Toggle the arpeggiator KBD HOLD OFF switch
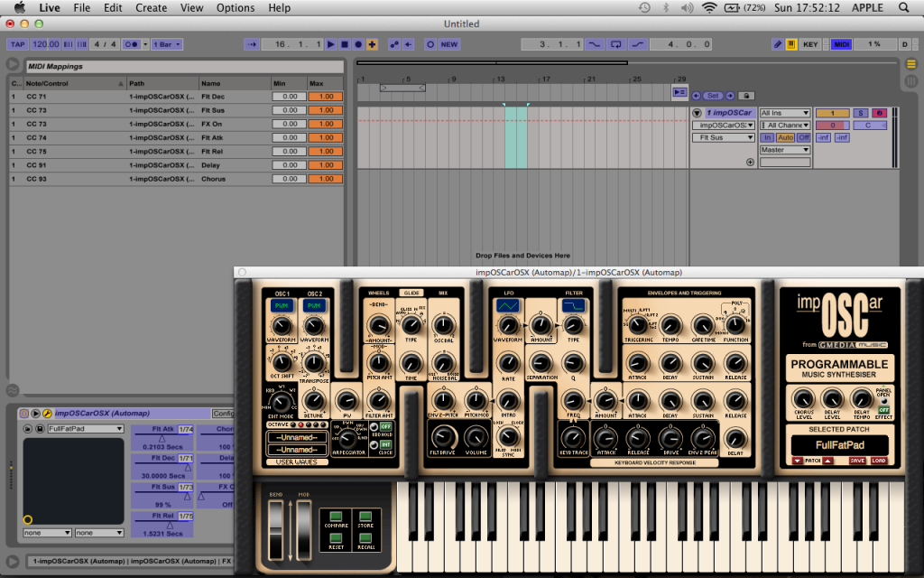The height and width of the screenshot is (578, 924). tap(385, 426)
